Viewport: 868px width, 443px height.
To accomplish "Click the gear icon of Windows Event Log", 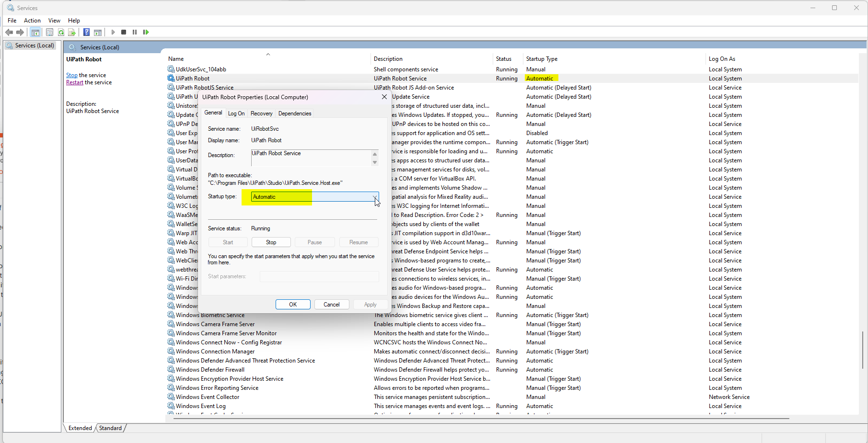I will pos(171,406).
